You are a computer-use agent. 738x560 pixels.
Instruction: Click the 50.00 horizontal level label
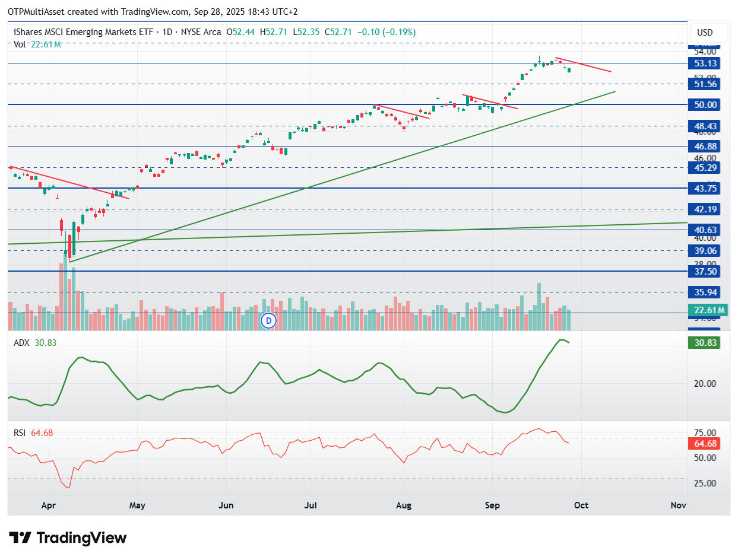[x=704, y=104]
